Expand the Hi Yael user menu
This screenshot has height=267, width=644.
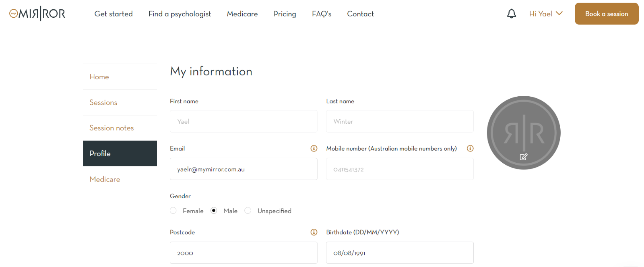click(546, 14)
